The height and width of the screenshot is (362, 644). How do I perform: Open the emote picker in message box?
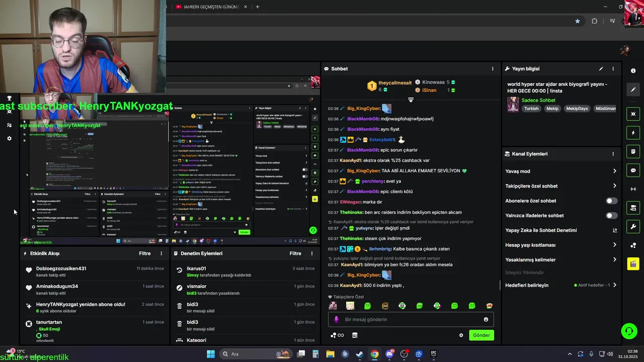pos(486,319)
